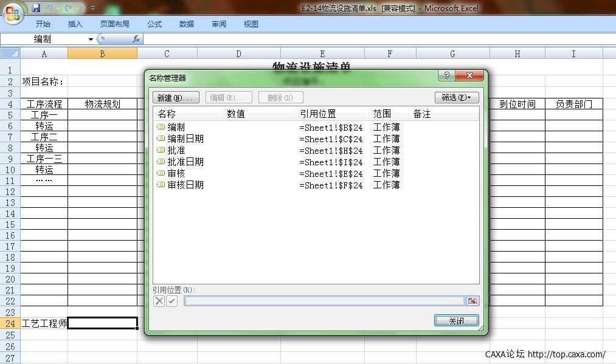The width and height of the screenshot is (616, 364).
Task: Click reference =Sheet1!$E$24
Action: click(x=331, y=174)
